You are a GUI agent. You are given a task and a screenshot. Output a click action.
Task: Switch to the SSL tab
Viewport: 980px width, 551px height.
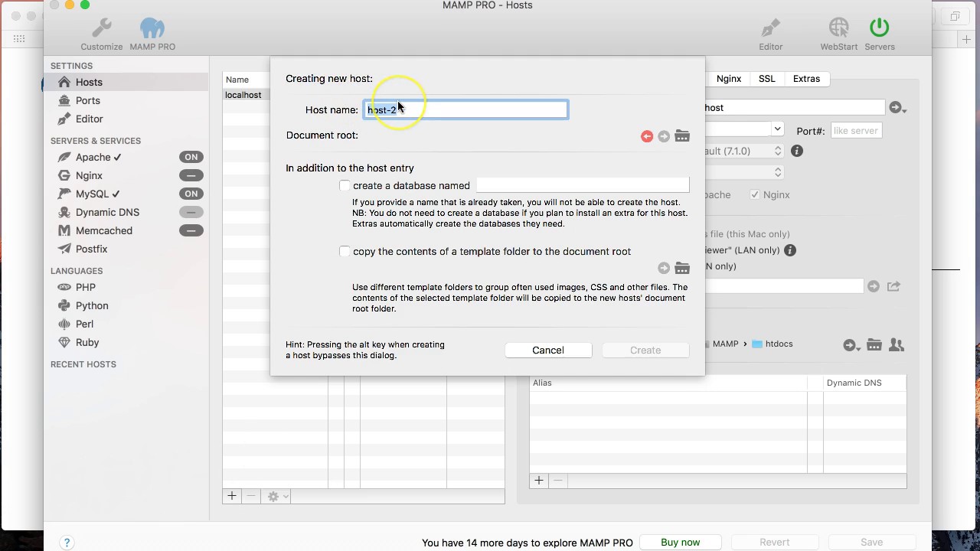(767, 79)
